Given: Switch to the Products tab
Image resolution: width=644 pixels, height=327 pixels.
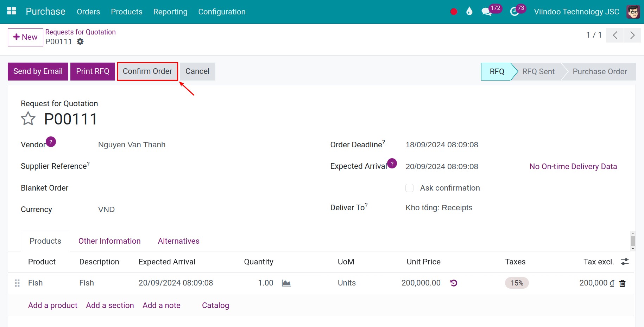Looking at the screenshot, I should tap(45, 241).
